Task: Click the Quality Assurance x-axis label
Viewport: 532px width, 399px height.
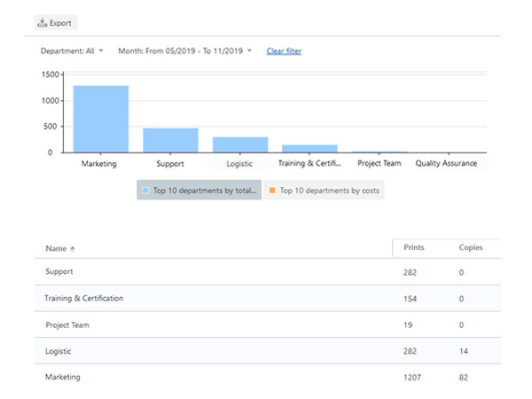Action: 446,163
